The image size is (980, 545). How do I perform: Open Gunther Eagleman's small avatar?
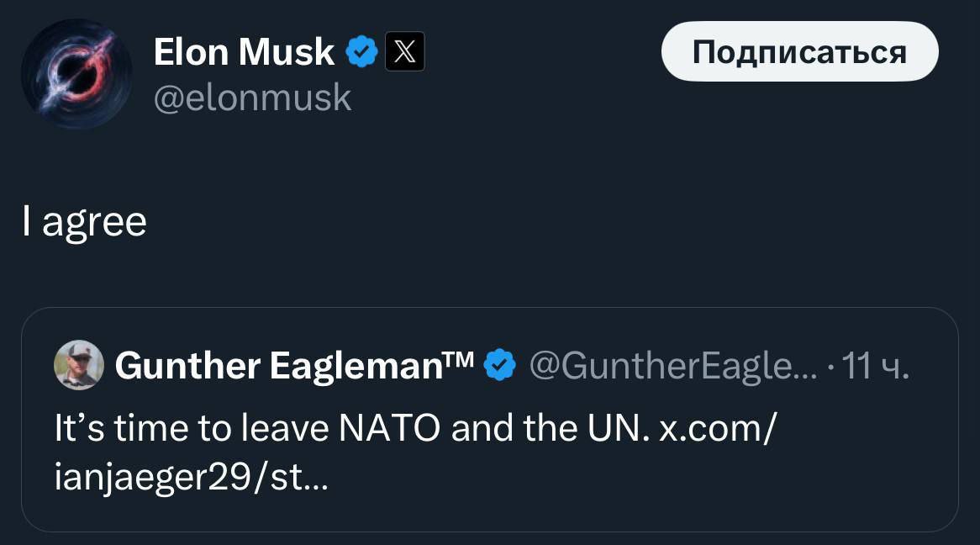pos(79,366)
